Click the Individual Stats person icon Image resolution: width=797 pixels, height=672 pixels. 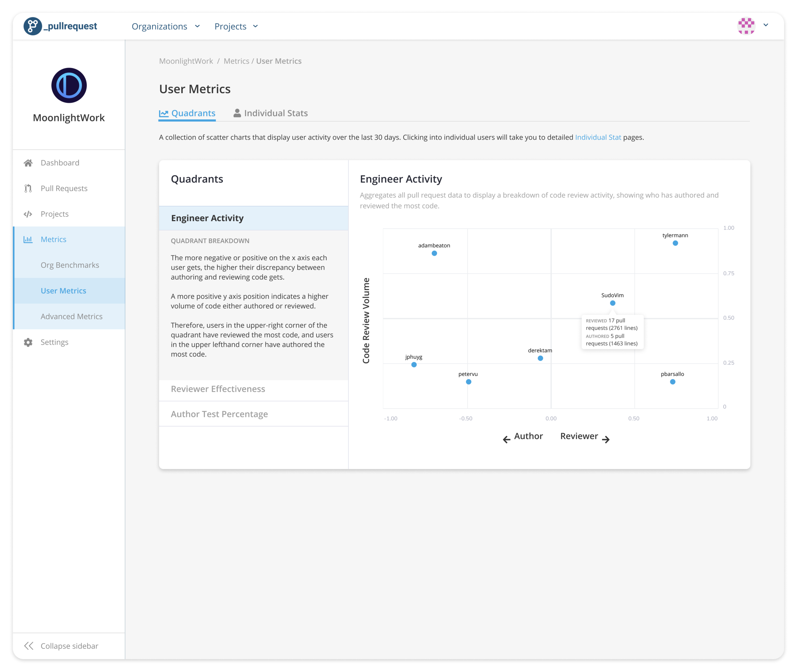(237, 113)
